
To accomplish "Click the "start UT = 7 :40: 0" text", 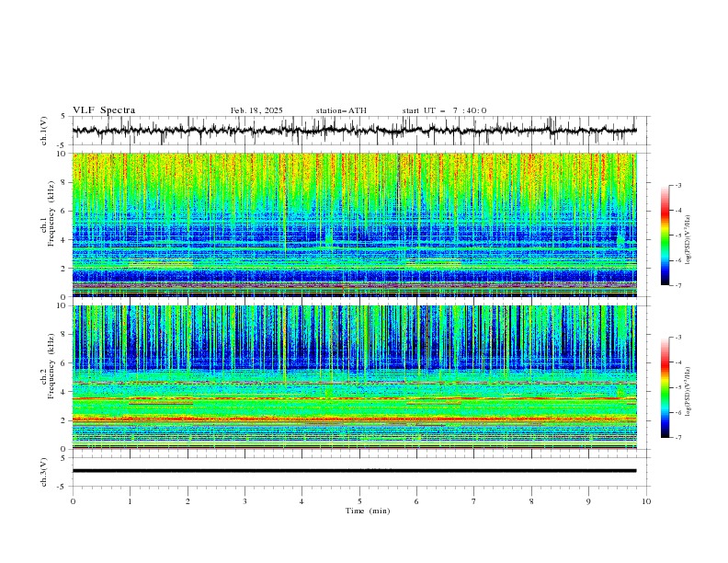I will point(444,110).
